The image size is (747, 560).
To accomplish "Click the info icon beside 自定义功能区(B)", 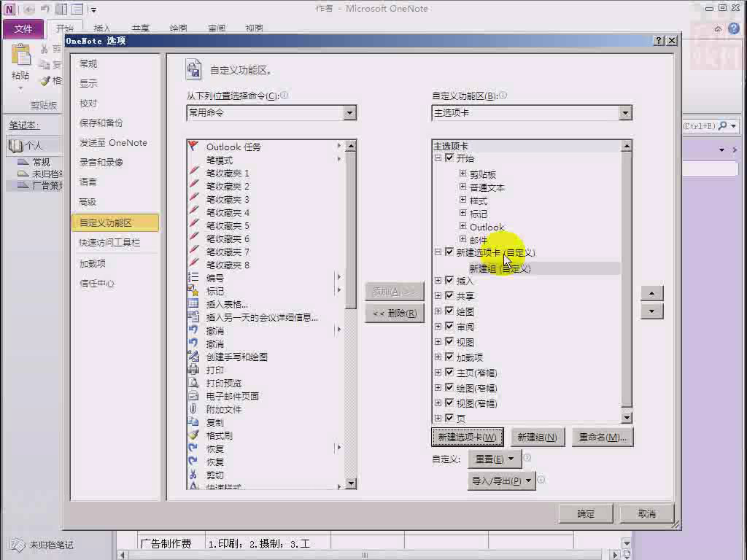I will click(503, 96).
